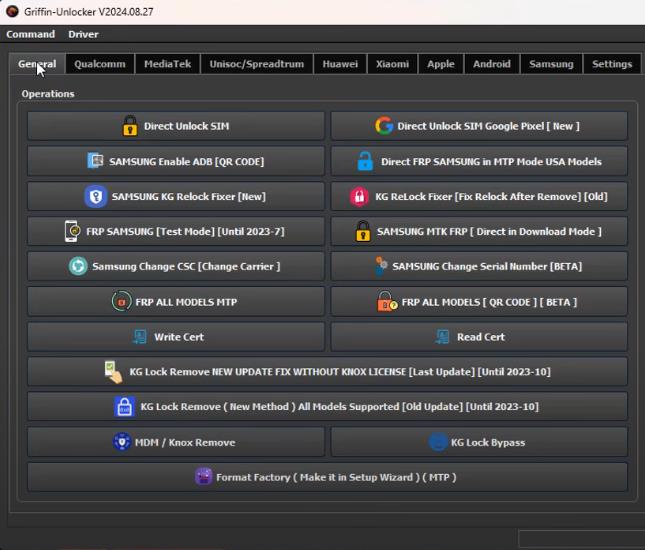Click the circular arrows icon on Samsung Change CSC

coord(77,267)
